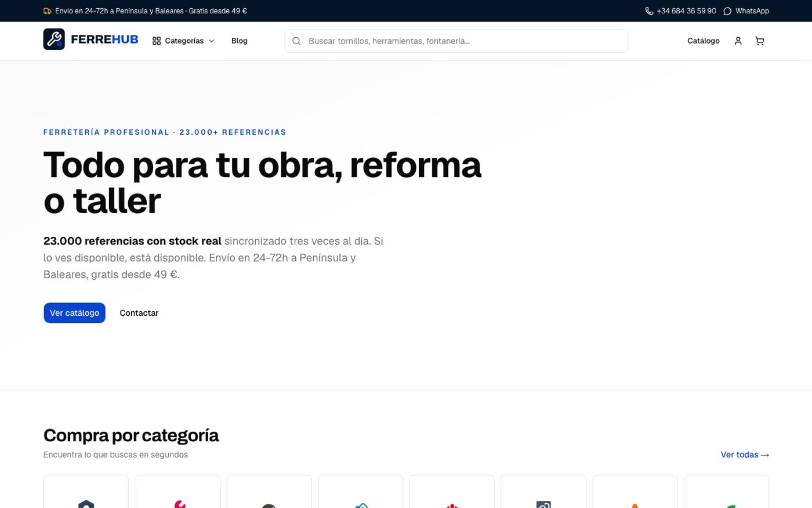The image size is (812, 508).
Task: Open the user account icon
Action: 738,41
